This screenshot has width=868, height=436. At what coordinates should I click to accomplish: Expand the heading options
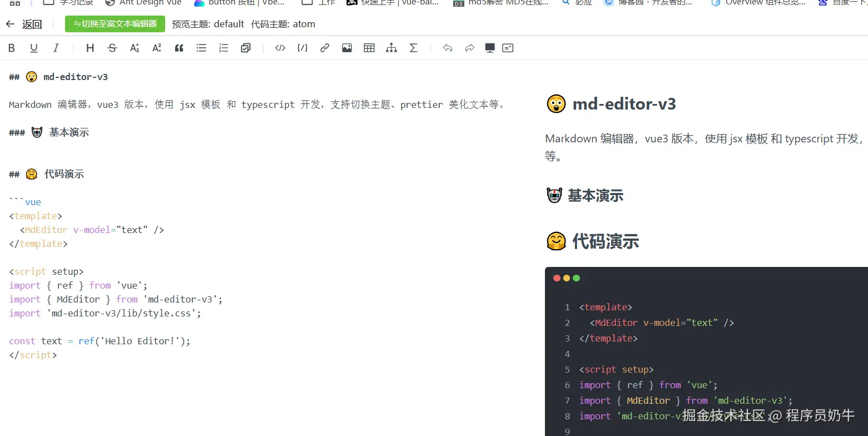point(90,48)
